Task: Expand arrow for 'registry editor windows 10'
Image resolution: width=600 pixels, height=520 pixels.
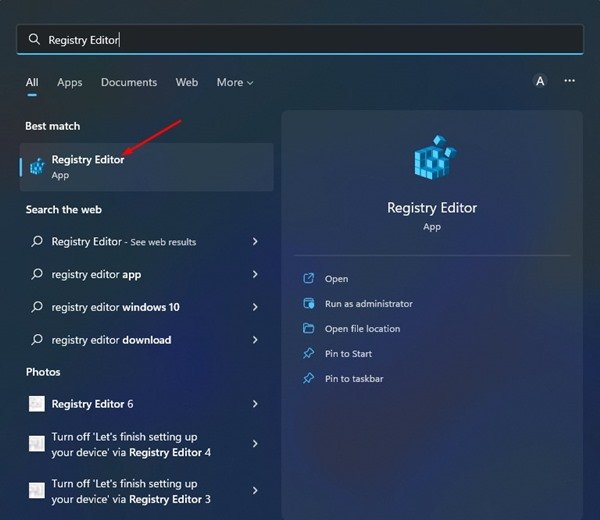Action: pyautogui.click(x=255, y=307)
